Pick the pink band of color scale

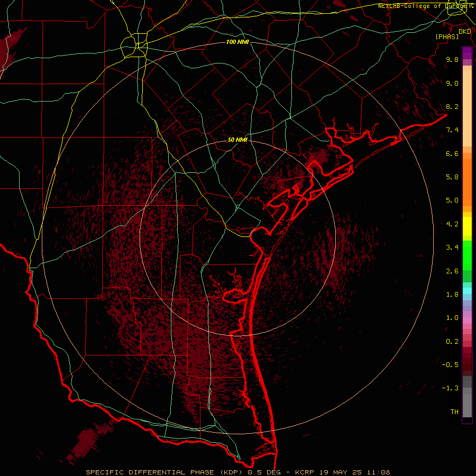coord(467,321)
